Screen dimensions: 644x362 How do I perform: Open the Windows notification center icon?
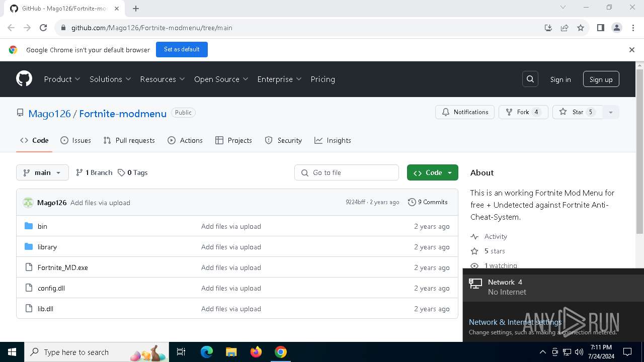[627, 352]
